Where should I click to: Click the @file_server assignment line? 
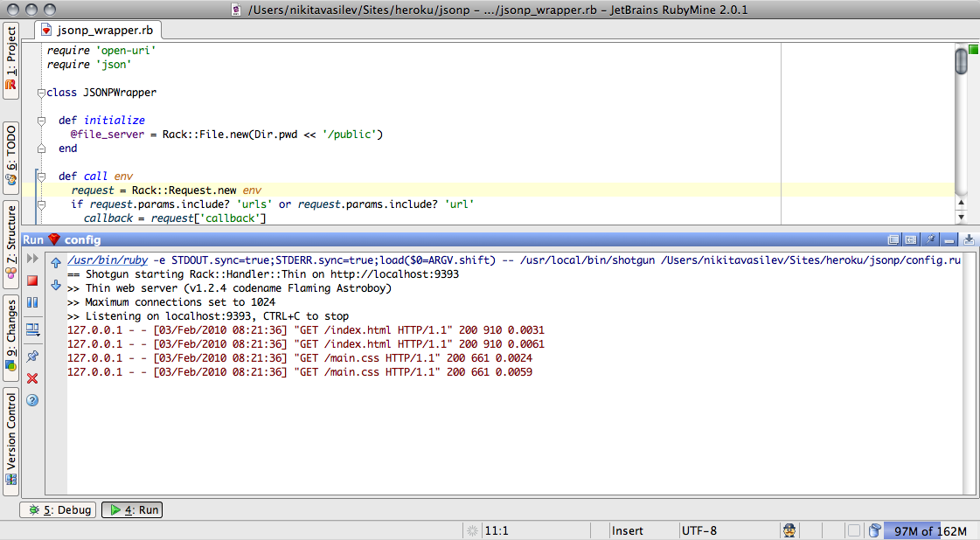tap(226, 135)
